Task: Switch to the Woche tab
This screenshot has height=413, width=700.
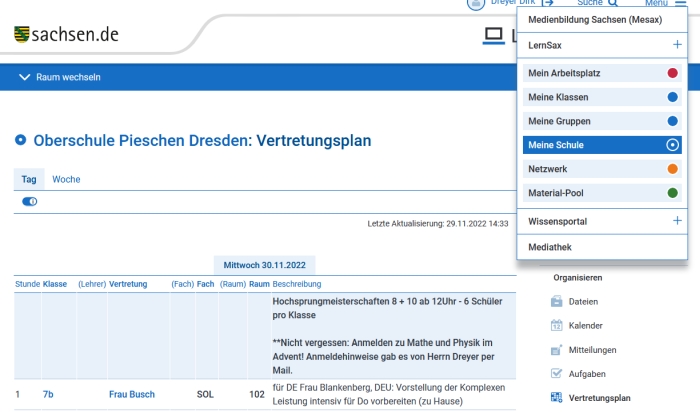Action: [66, 179]
